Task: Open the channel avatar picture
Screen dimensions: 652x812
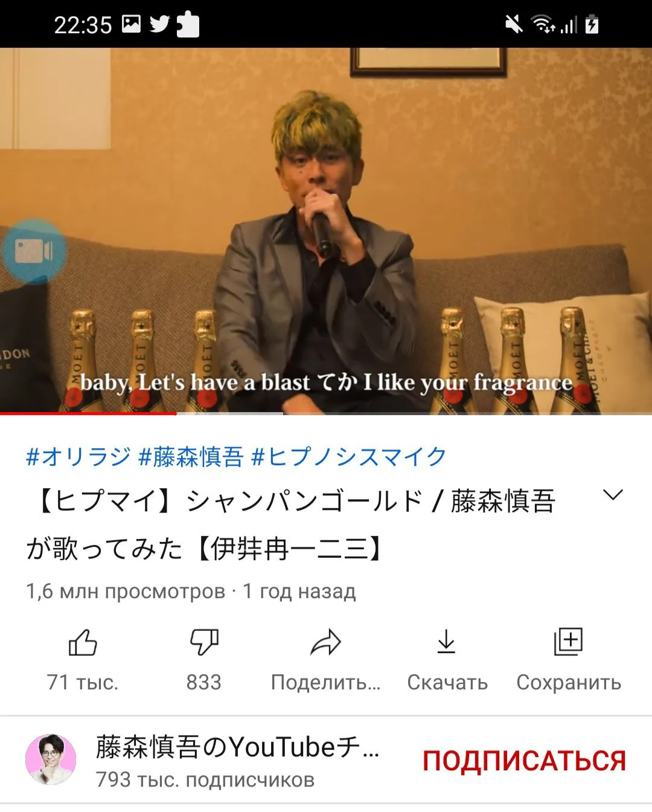Action: click(51, 760)
